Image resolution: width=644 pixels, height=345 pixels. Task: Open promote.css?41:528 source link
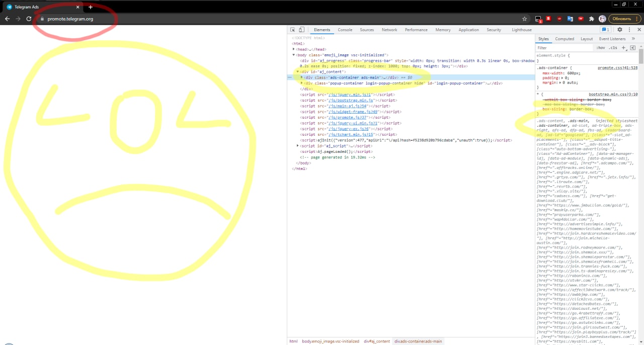point(617,67)
